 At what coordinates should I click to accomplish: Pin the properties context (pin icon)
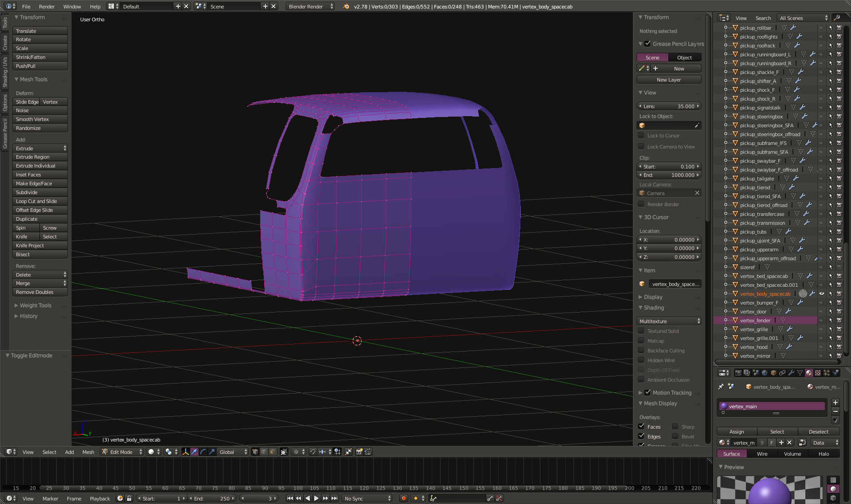point(721,387)
